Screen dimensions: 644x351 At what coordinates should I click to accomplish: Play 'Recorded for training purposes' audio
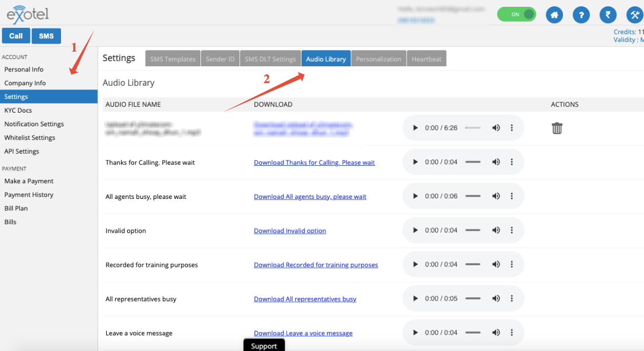pos(415,265)
